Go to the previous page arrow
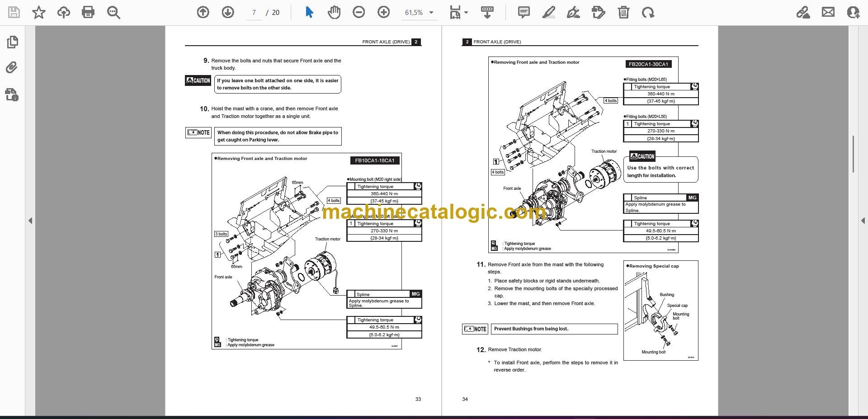This screenshot has width=868, height=419. 203,12
